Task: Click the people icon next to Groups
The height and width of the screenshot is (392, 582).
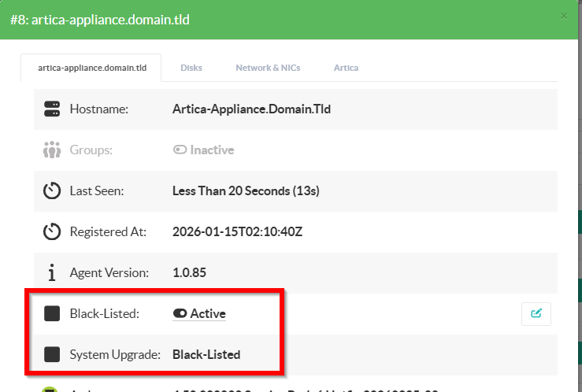Action: [52, 150]
